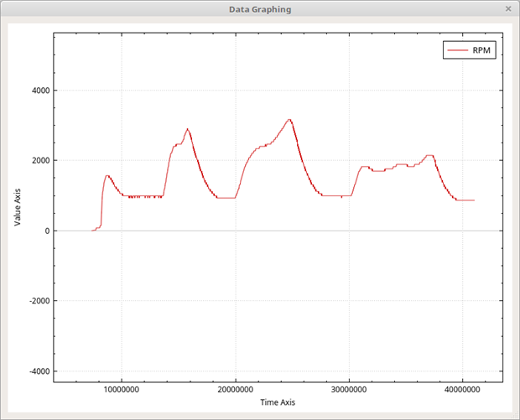The image size is (520, 420).
Task: Click the red line sample in legend
Action: (x=457, y=51)
